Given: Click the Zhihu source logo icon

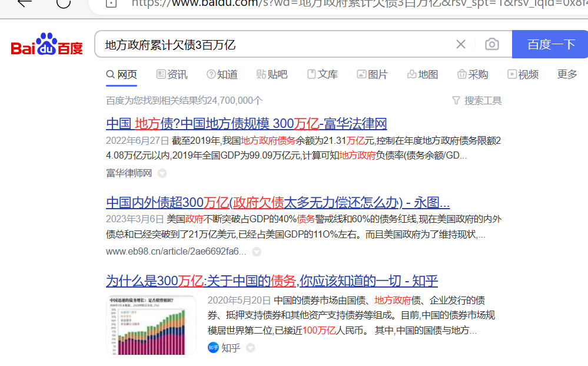Looking at the screenshot, I should 213,348.
